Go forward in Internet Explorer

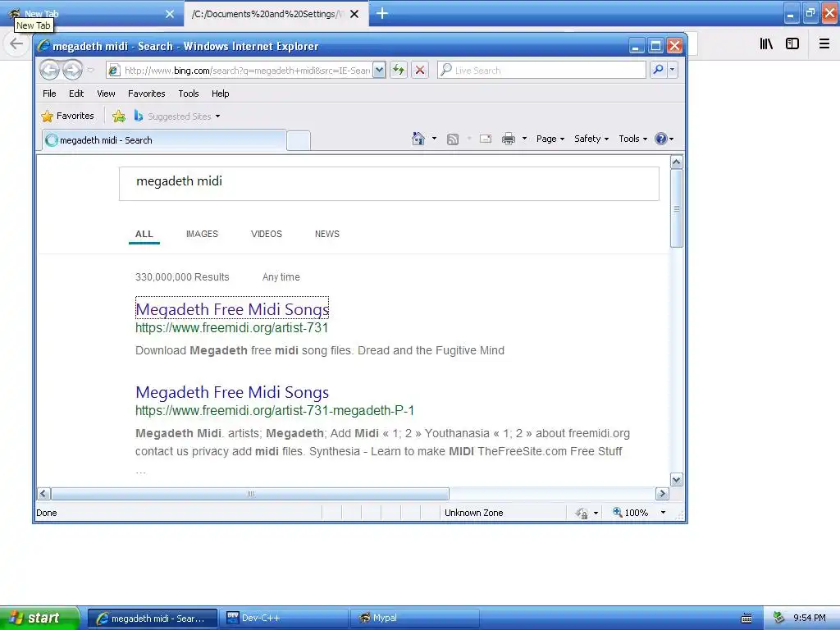(x=72, y=70)
